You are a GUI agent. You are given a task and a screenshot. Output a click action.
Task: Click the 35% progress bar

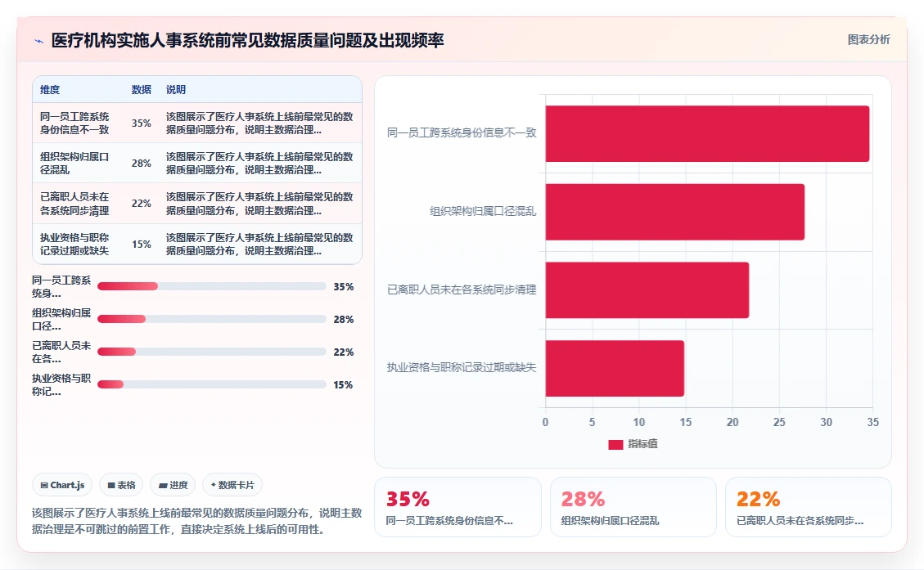point(211,286)
